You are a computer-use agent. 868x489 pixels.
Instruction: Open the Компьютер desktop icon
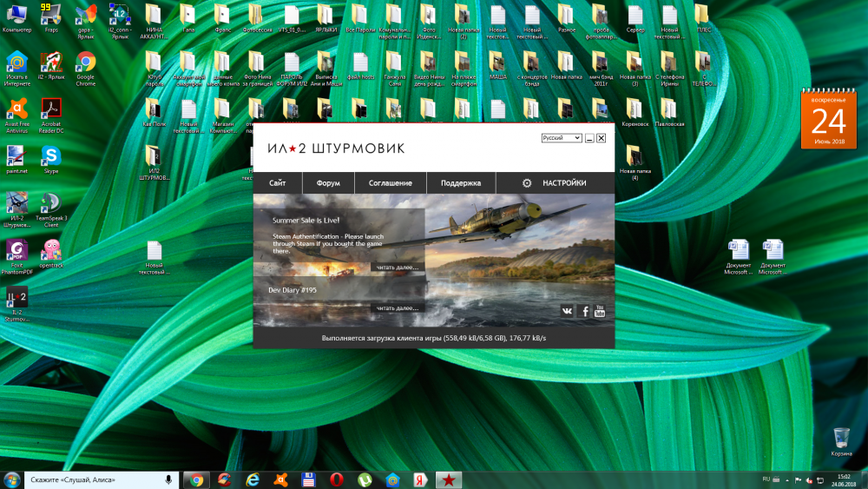[x=16, y=17]
